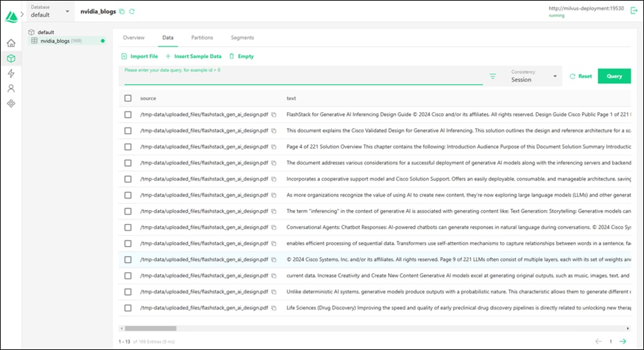644x350 pixels.
Task: Click the Empty button
Action: [x=241, y=56]
